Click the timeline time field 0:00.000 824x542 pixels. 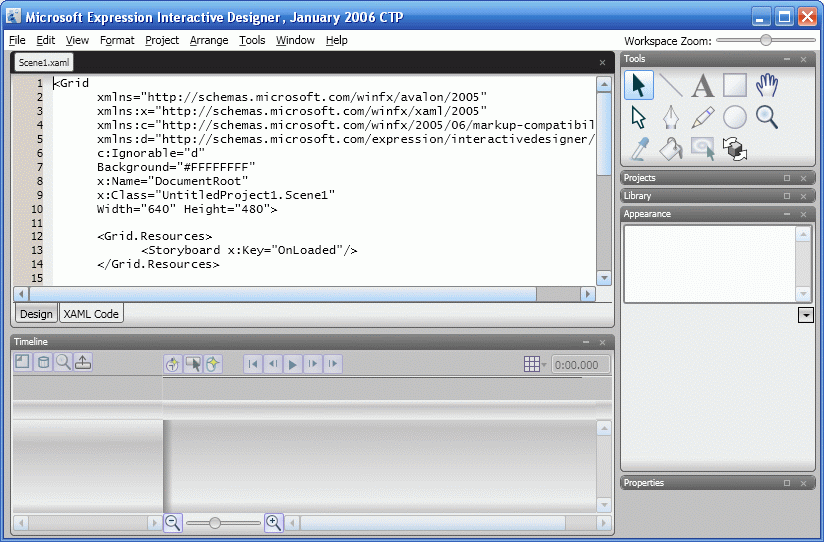pyautogui.click(x=581, y=364)
